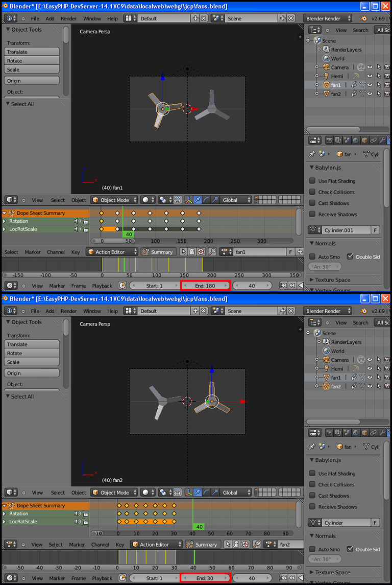
Task: Click Hemi lamp icon in bottom window outliner
Action: coord(326,368)
